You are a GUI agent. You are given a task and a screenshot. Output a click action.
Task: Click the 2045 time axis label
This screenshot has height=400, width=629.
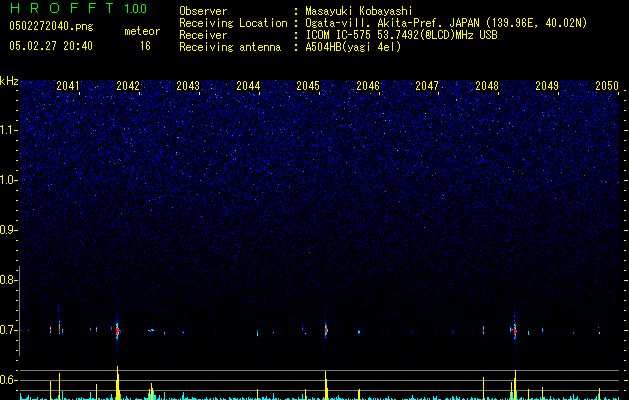tap(308, 85)
